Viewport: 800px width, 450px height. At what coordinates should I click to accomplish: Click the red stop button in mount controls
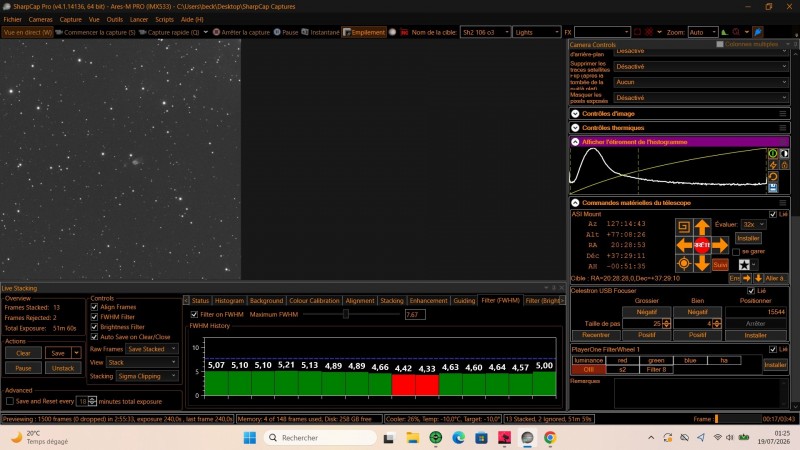coord(702,245)
